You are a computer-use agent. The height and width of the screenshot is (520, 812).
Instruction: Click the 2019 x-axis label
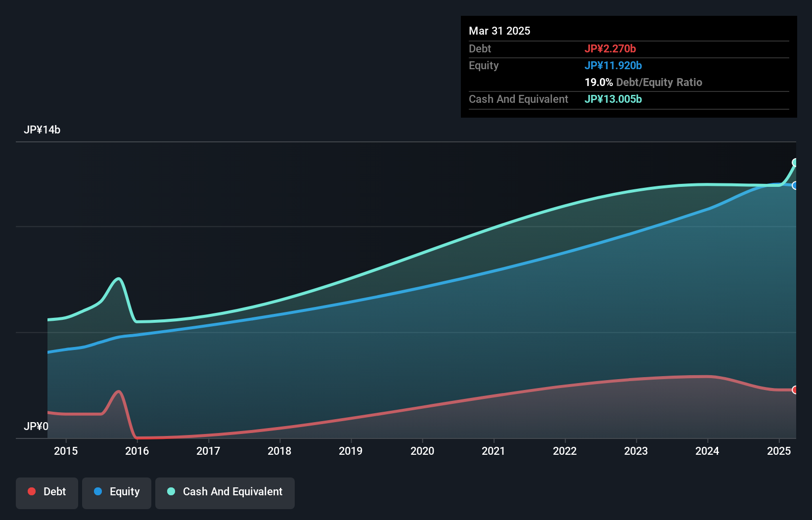(x=351, y=451)
